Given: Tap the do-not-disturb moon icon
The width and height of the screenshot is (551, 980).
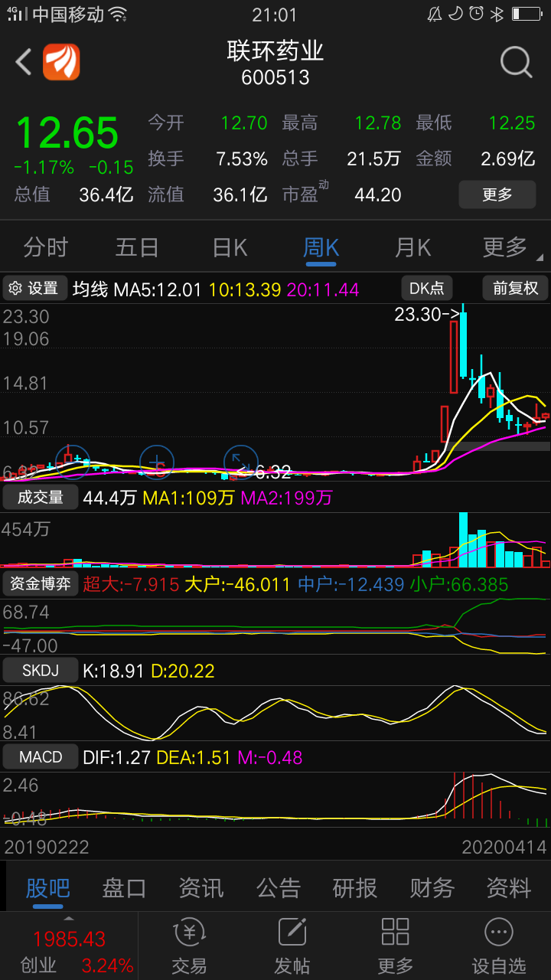Looking at the screenshot, I should pyautogui.click(x=455, y=14).
